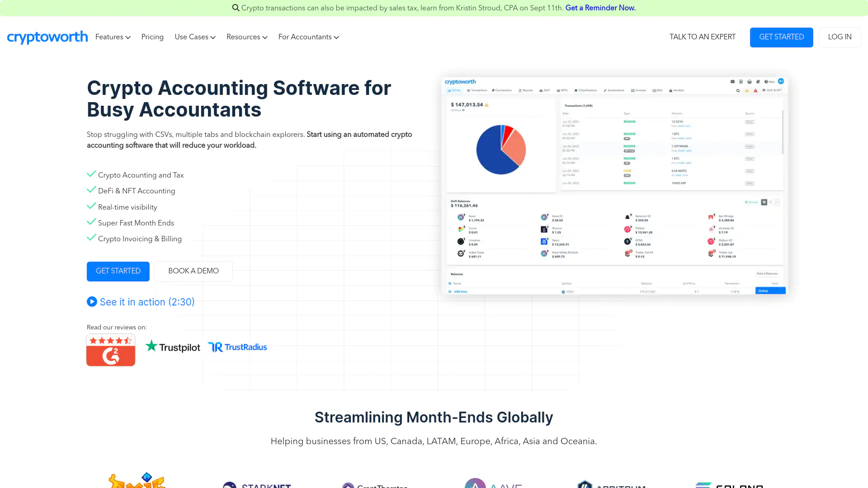
Task: Click the header Get Started button
Action: click(781, 37)
